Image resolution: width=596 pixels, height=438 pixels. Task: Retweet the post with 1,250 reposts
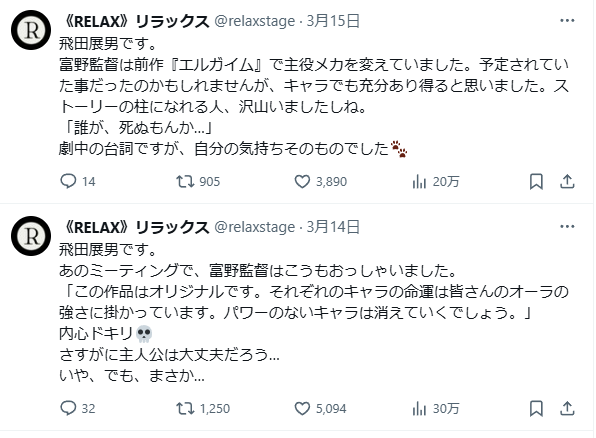(203, 408)
